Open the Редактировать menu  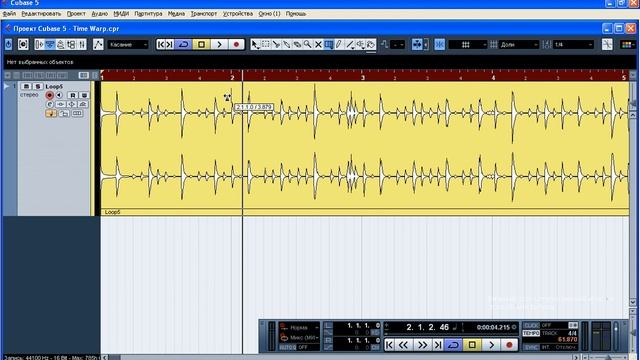pyautogui.click(x=41, y=13)
